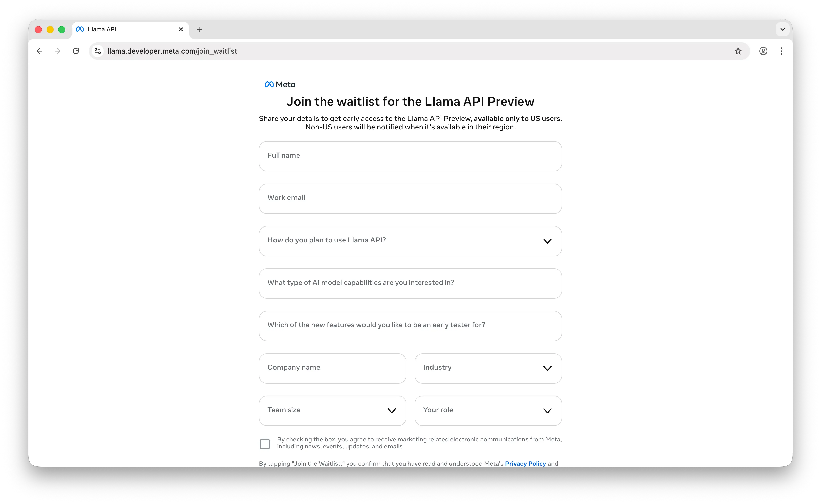Screen dimensions: 821x504
Task: Click the Full name input field
Action: pyautogui.click(x=410, y=156)
